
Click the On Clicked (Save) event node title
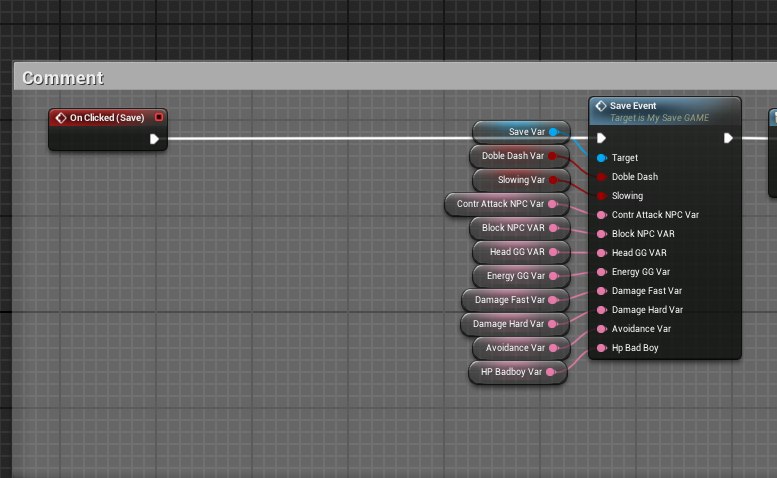pos(107,118)
